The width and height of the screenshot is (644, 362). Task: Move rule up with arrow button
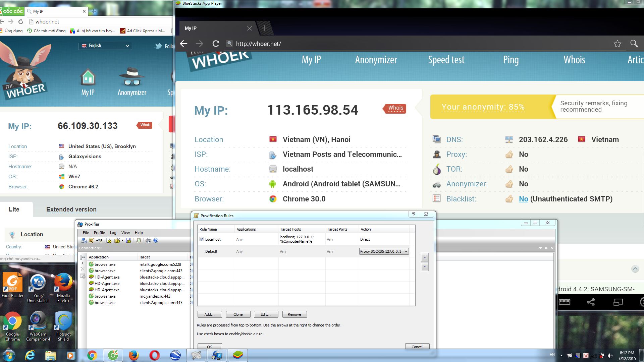coord(425,257)
